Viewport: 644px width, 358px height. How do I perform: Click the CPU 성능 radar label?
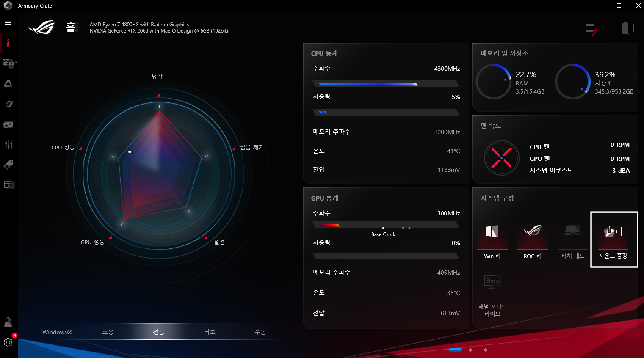coord(63,147)
